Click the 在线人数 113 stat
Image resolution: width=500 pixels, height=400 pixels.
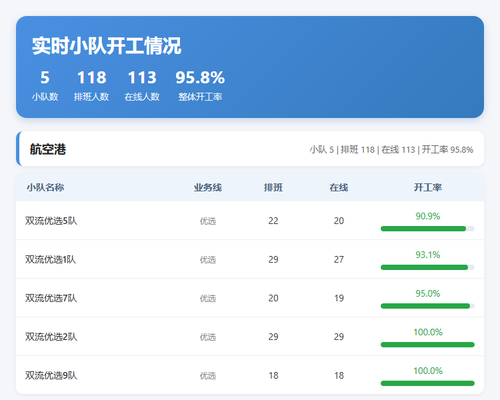pos(142,85)
